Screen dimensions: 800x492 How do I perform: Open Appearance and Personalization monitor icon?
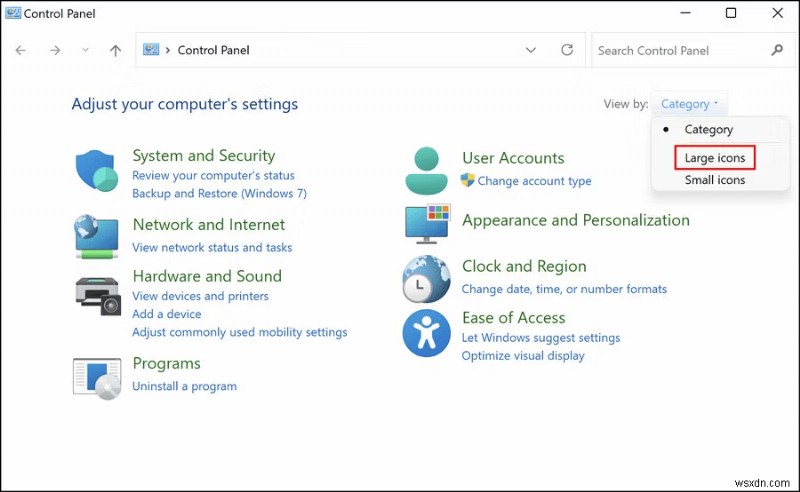(426, 223)
